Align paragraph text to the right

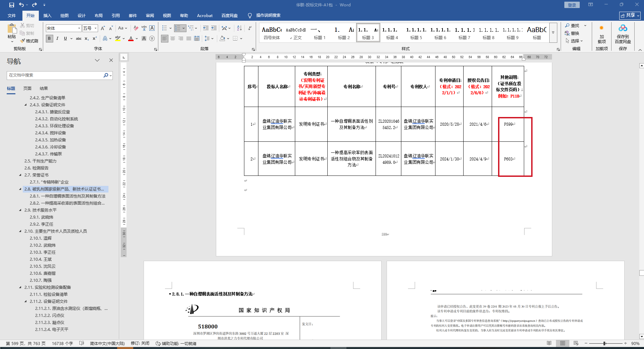[181, 39]
